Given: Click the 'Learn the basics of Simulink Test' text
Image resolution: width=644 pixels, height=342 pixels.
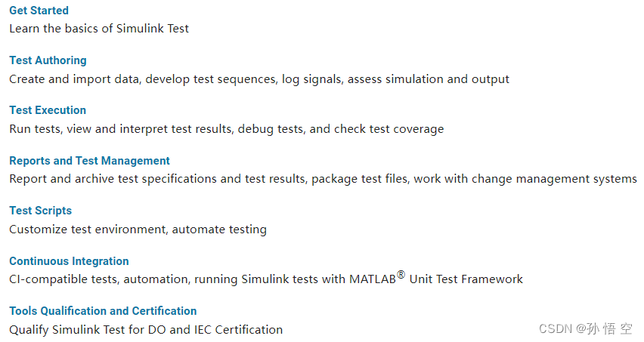Looking at the screenshot, I should point(99,28).
